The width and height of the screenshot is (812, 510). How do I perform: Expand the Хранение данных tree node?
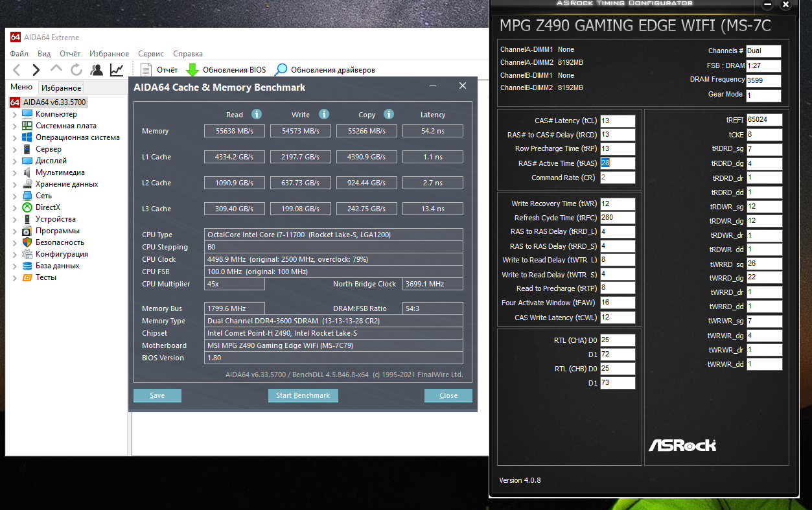point(15,184)
